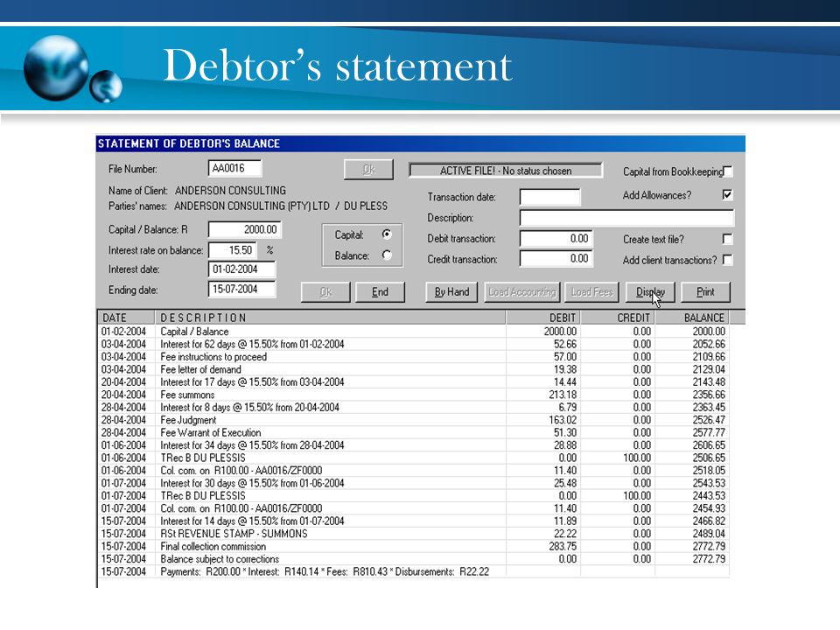Click the DATE column header
Screen dimensions: 840x630
pyautogui.click(x=126, y=318)
